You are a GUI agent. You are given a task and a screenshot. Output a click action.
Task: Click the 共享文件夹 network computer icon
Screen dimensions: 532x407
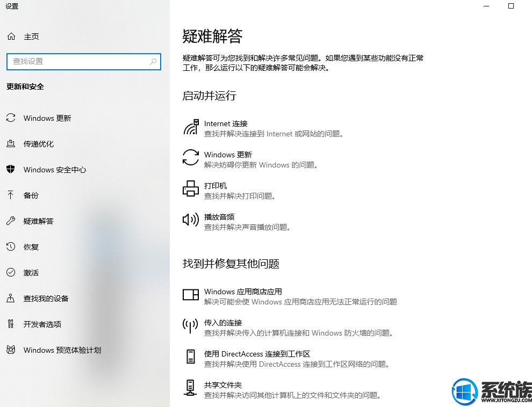pos(190,388)
